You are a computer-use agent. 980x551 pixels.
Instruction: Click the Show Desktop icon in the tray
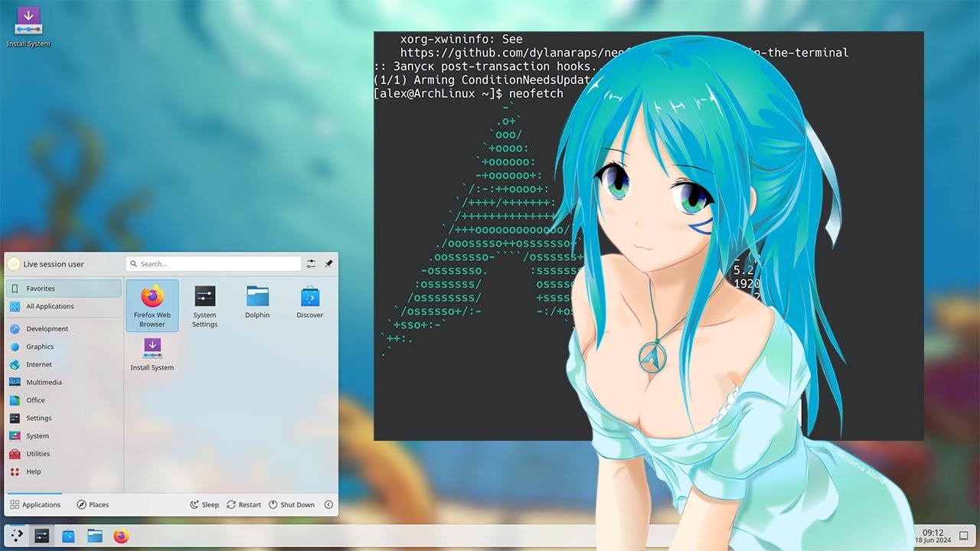pos(964,536)
